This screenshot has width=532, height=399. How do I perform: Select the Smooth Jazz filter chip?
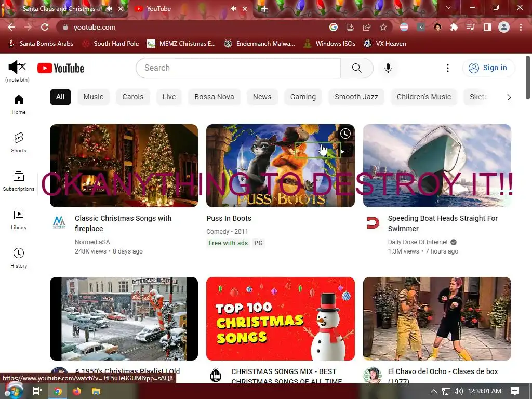356,97
